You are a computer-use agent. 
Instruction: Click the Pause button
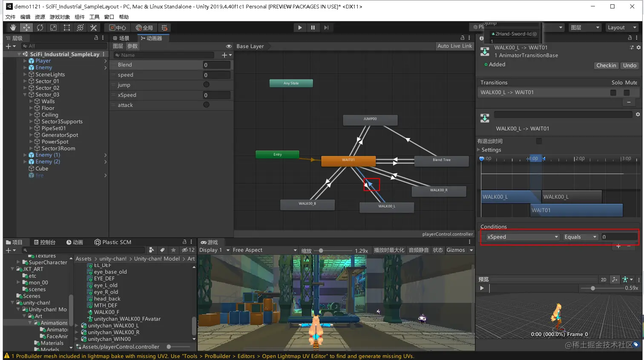click(313, 28)
